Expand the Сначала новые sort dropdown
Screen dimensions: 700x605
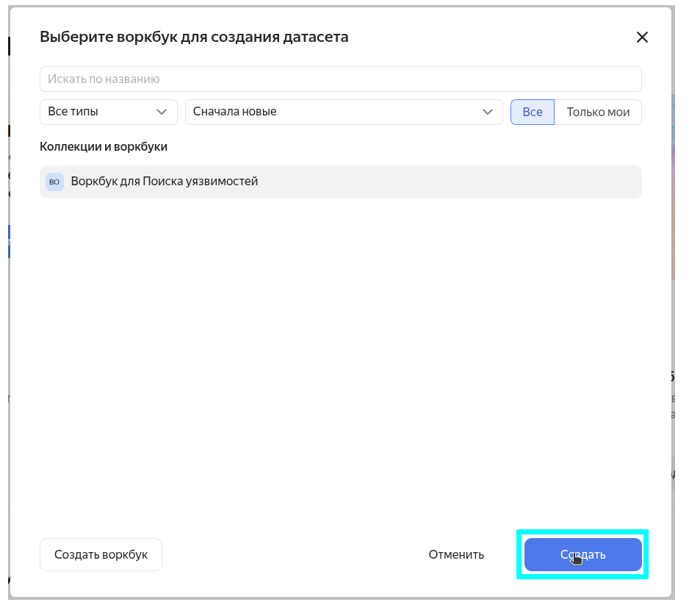pos(343,112)
